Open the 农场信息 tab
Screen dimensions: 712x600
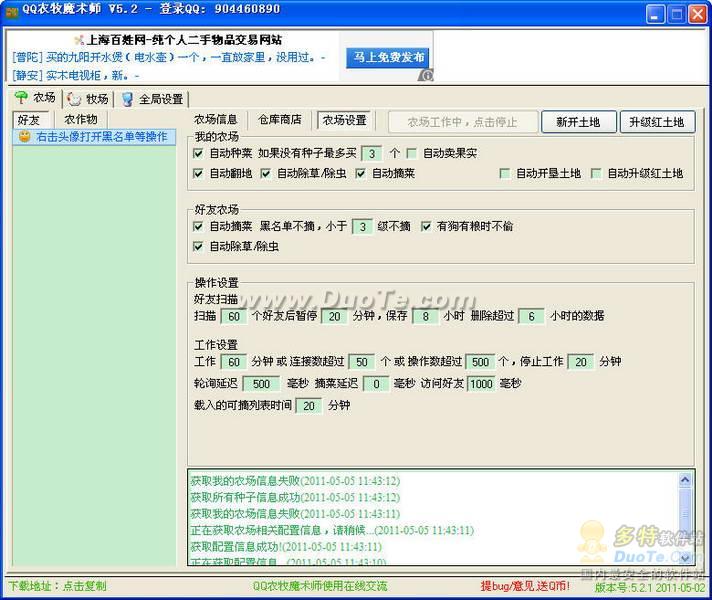coord(216,120)
